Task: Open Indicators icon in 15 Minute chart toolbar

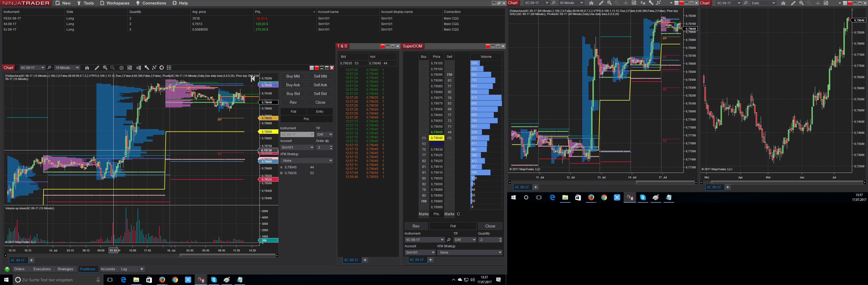Action: pos(154,68)
